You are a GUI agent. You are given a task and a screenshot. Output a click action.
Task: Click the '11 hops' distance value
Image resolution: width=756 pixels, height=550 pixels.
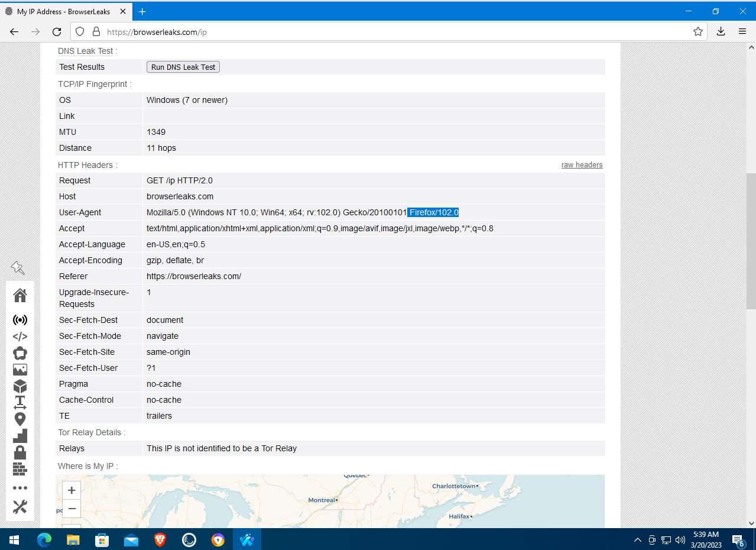[161, 148]
